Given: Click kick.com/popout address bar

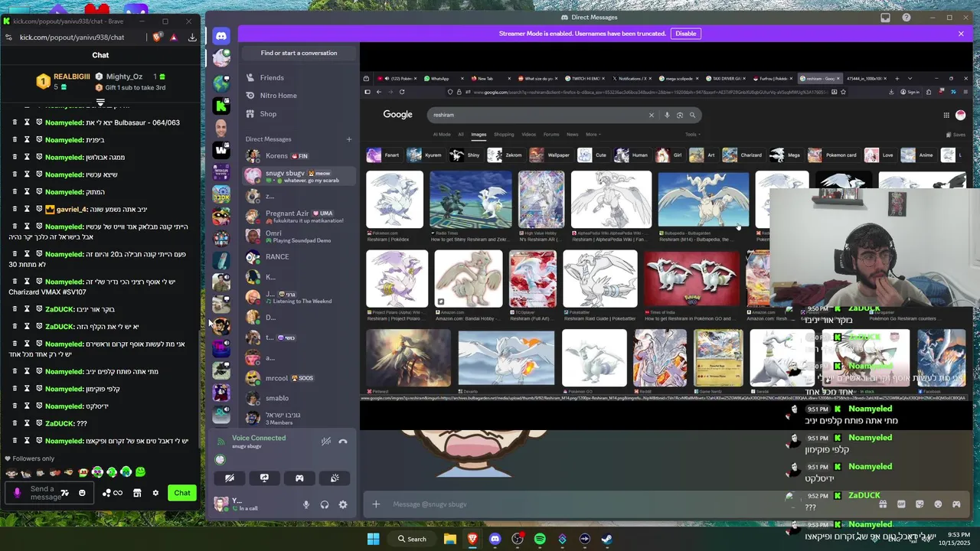Looking at the screenshot, I should click(x=72, y=37).
